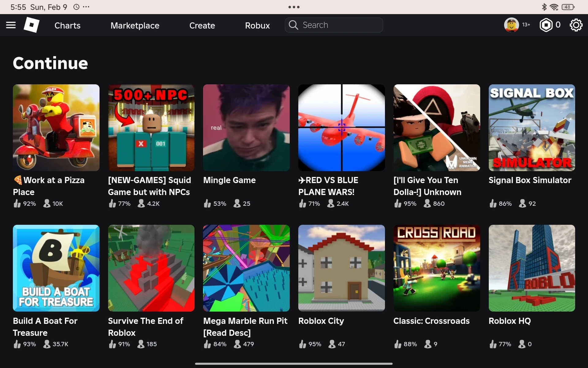588x368 pixels.
Task: Click the horizontal scrollbar at the bottom
Action: pyautogui.click(x=294, y=364)
